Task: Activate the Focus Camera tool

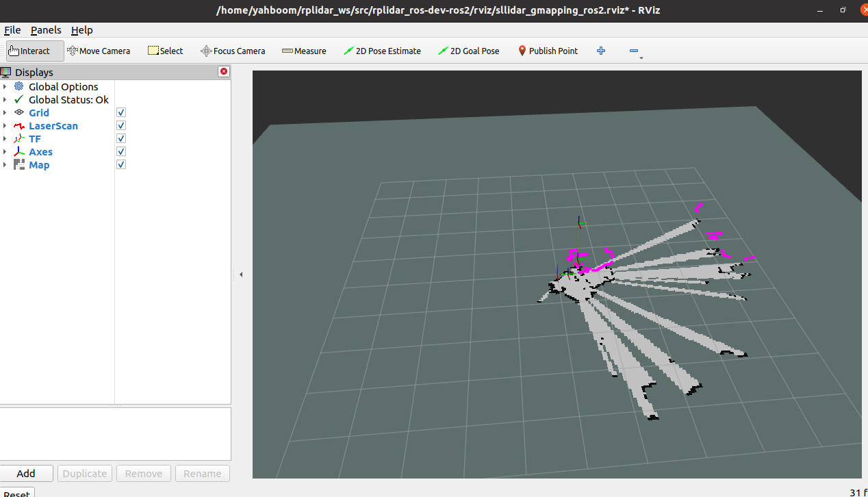Action: coord(233,51)
